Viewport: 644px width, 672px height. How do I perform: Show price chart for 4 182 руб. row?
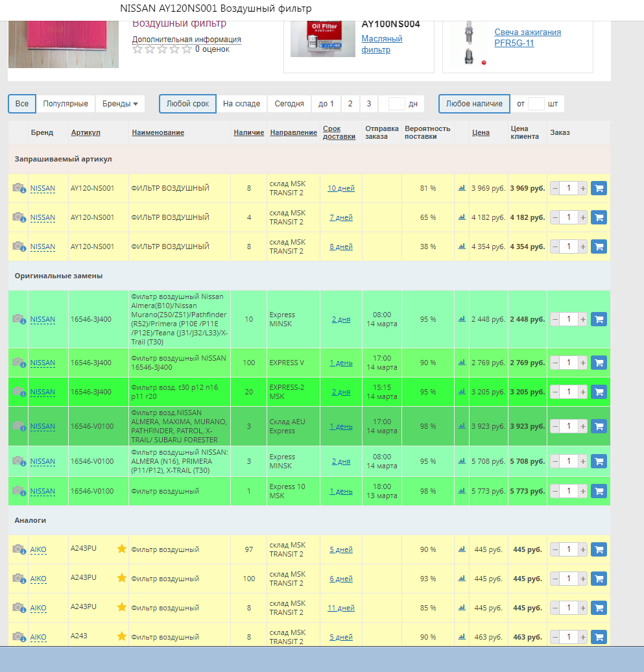(x=462, y=217)
